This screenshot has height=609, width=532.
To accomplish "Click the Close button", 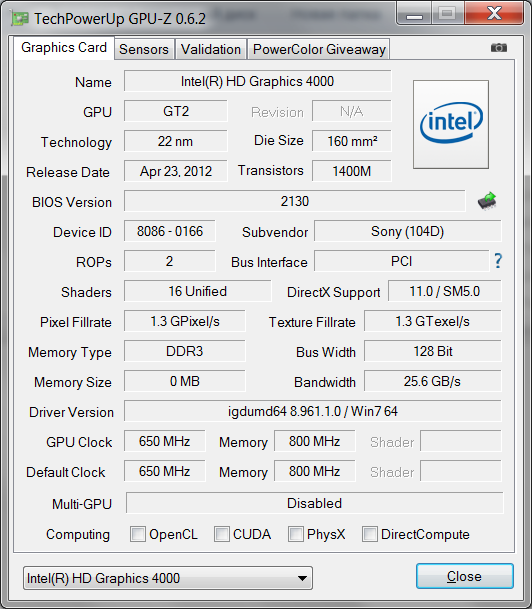I will [464, 576].
